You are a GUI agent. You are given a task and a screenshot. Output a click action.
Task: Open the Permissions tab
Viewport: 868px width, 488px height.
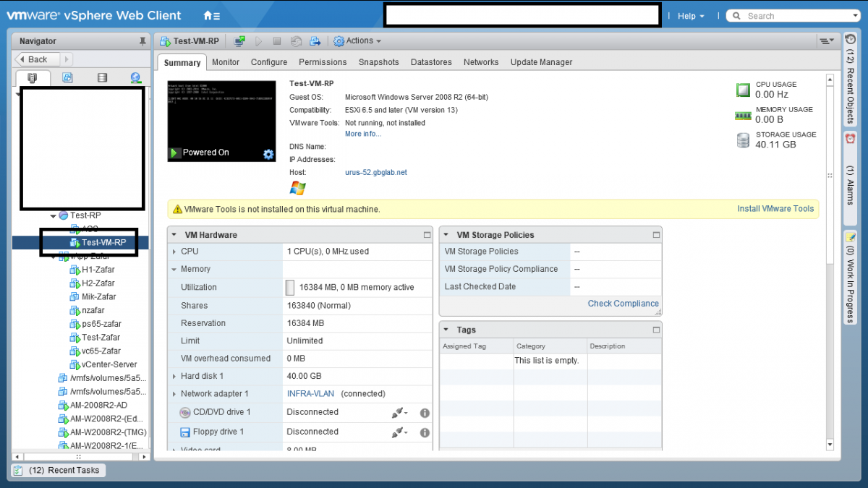323,62
